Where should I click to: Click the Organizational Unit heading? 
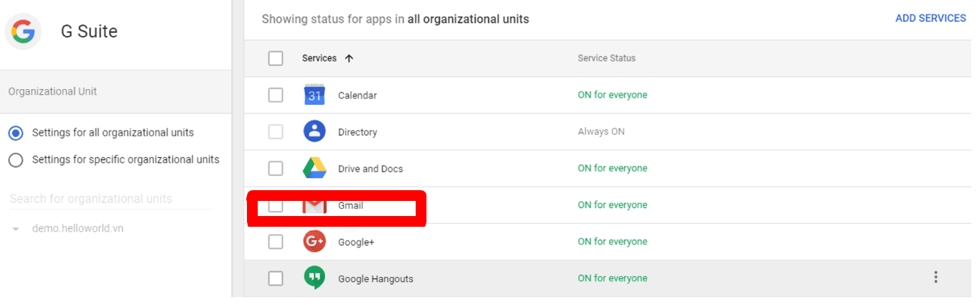52,92
